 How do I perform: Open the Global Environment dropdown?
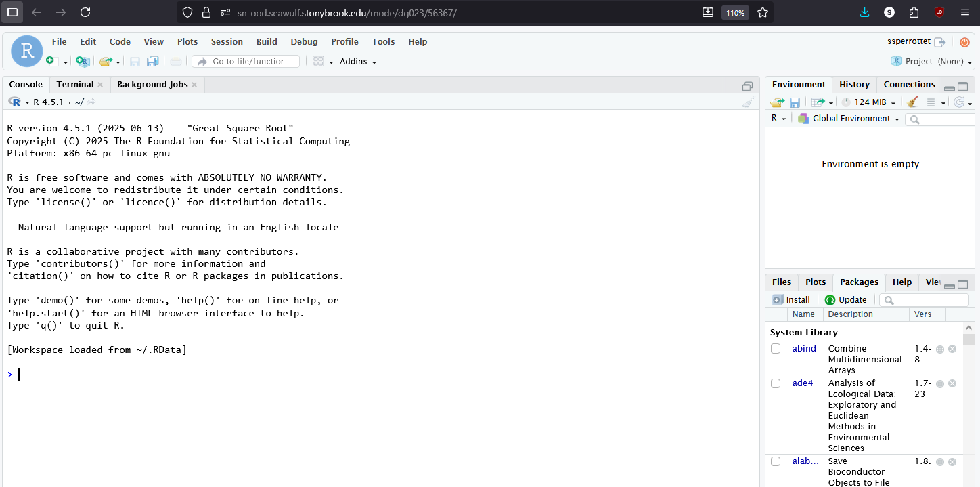(848, 118)
